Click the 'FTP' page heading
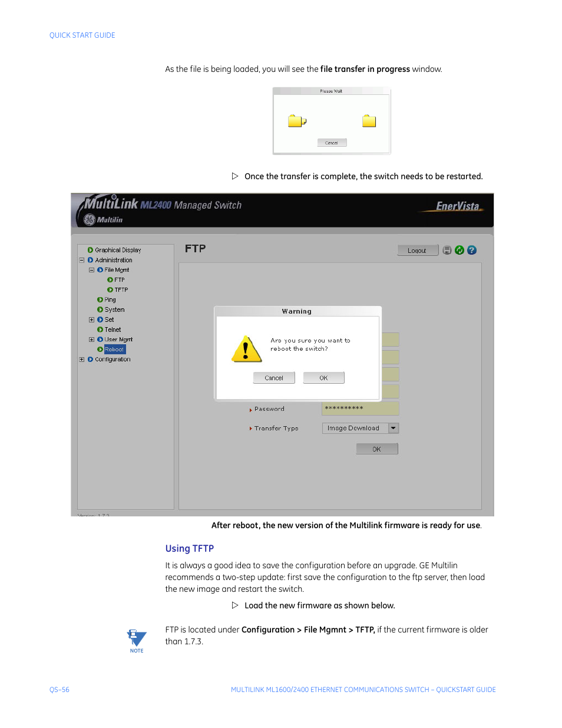 tap(196, 249)
